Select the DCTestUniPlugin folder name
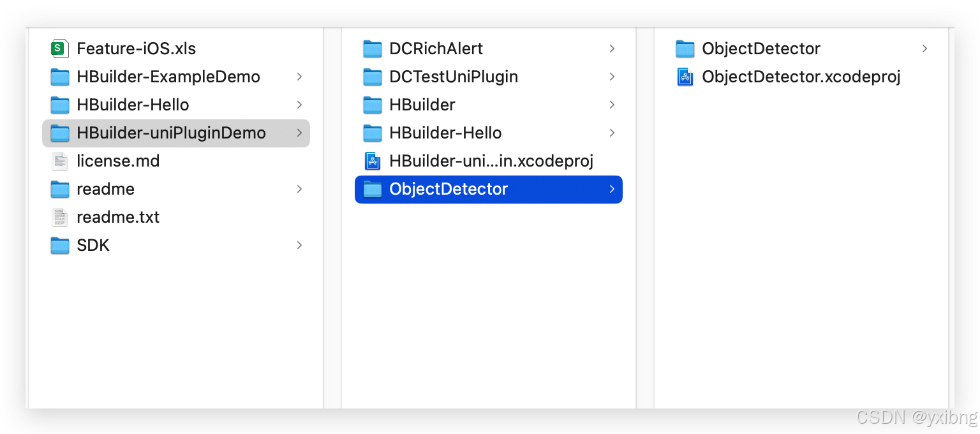 pyautogui.click(x=454, y=77)
